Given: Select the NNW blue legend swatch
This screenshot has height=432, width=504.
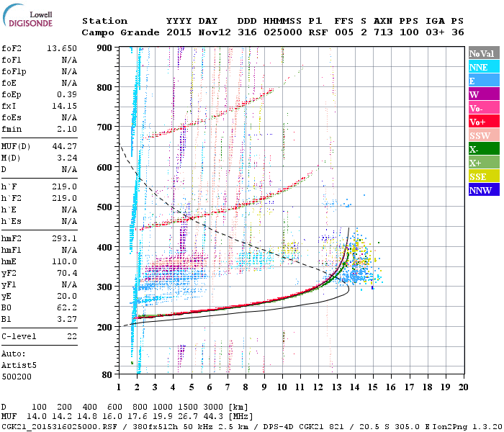Looking at the screenshot, I should tap(484, 189).
